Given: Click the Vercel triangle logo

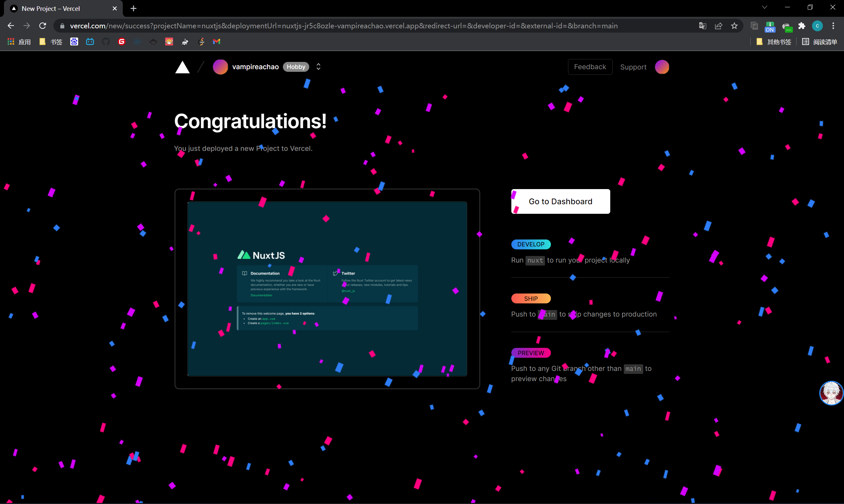Looking at the screenshot, I should [x=182, y=67].
